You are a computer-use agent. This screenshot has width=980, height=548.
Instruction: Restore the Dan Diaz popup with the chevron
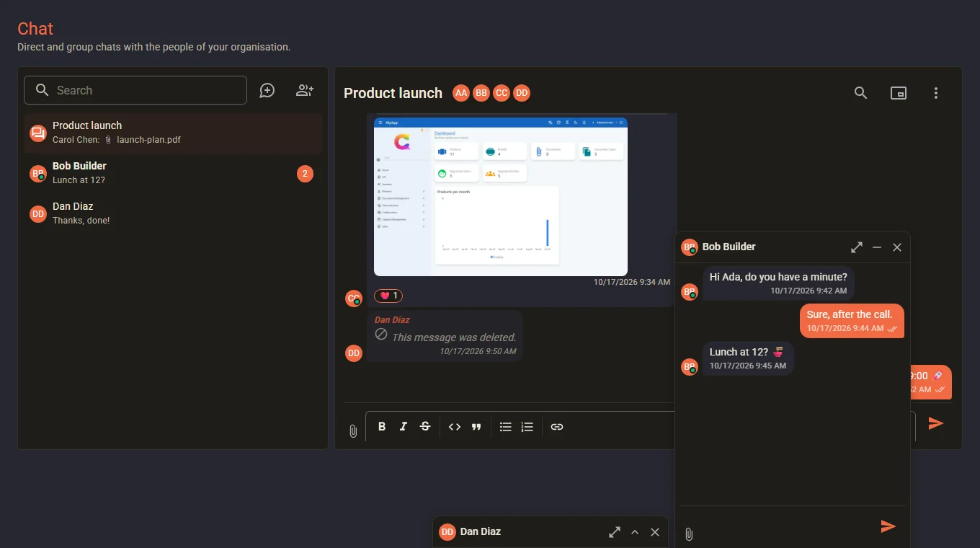point(635,532)
